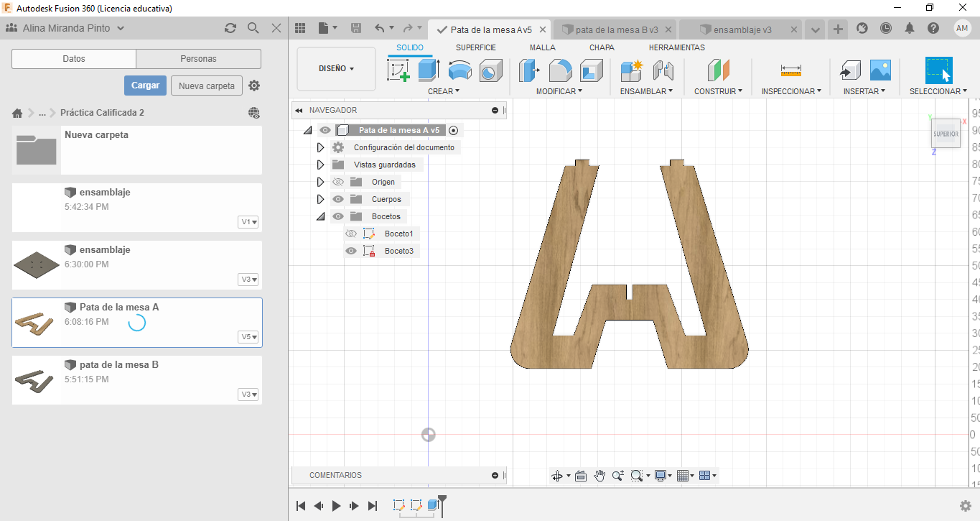
Task: Select the Revolve tool icon
Action: (459, 70)
